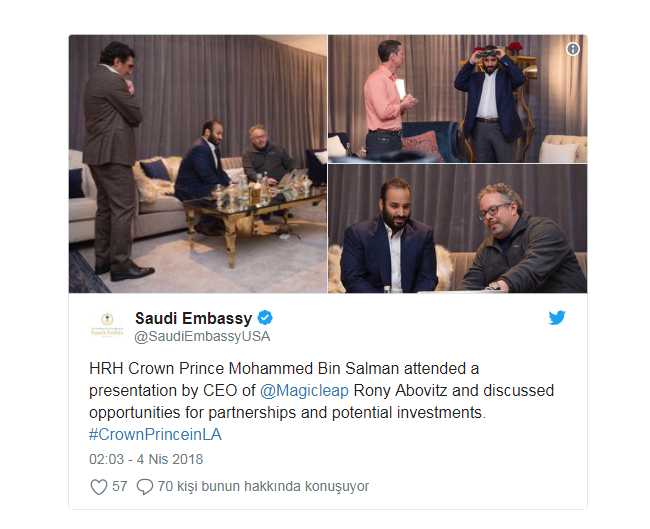Open the #CrownPrinceinLA hashtag
The image size is (650, 529).
coord(155,434)
